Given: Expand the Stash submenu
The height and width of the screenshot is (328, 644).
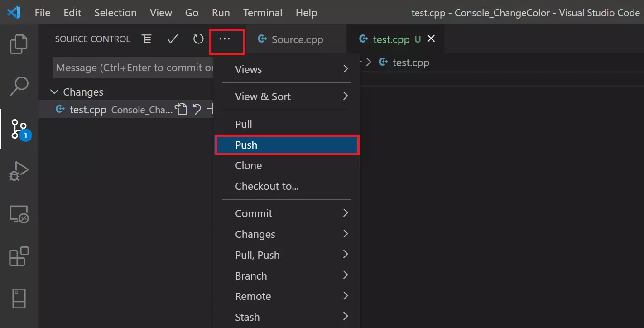Looking at the screenshot, I should click(x=286, y=317).
